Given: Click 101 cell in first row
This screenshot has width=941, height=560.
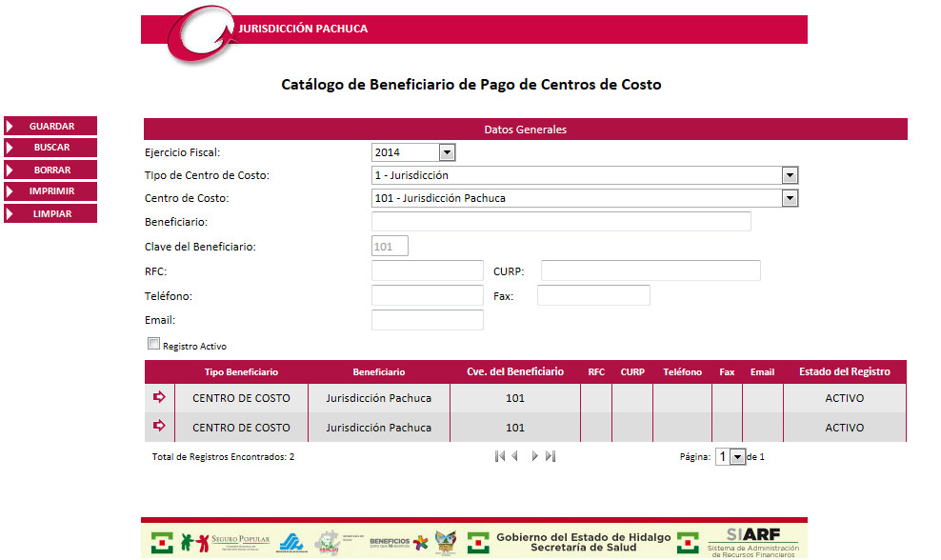Looking at the screenshot, I should point(515,398).
